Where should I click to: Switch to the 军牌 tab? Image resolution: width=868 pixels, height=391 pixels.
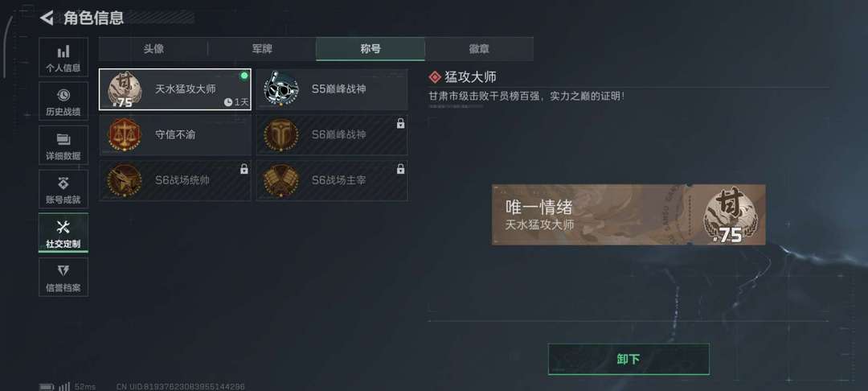(262, 49)
